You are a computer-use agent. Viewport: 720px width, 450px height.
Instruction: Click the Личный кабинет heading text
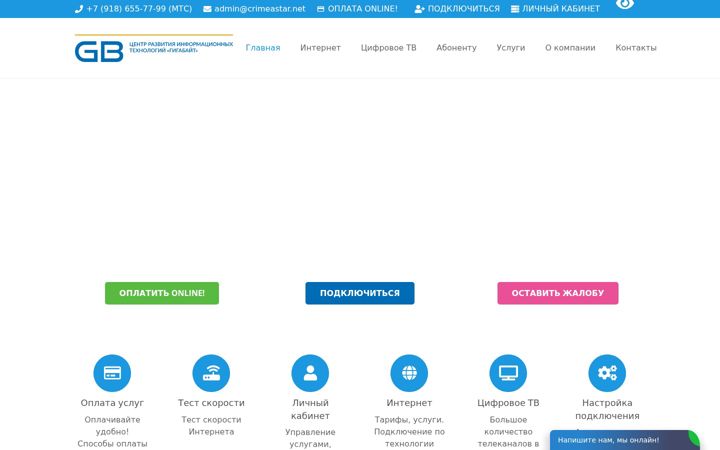point(310,409)
